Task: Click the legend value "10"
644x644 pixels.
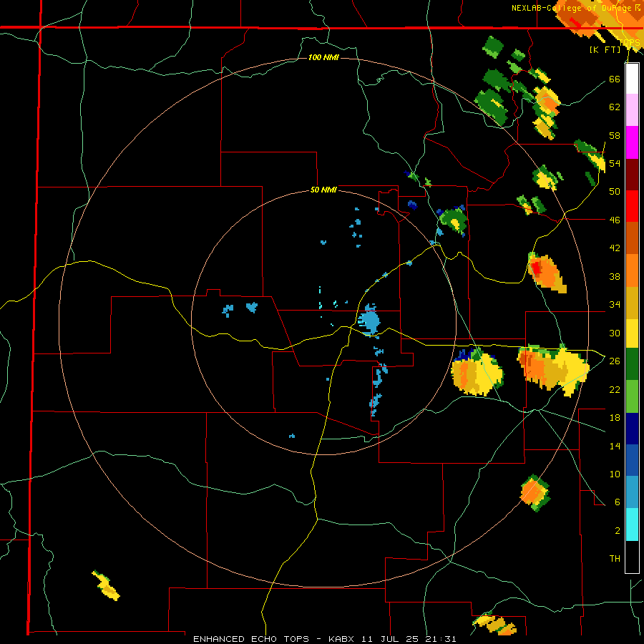Action: pyautogui.click(x=615, y=474)
